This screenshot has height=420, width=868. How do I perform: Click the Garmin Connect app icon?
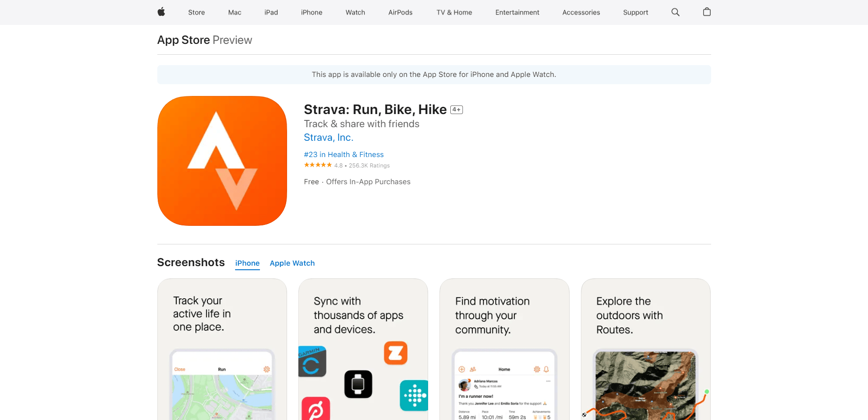pyautogui.click(x=312, y=362)
